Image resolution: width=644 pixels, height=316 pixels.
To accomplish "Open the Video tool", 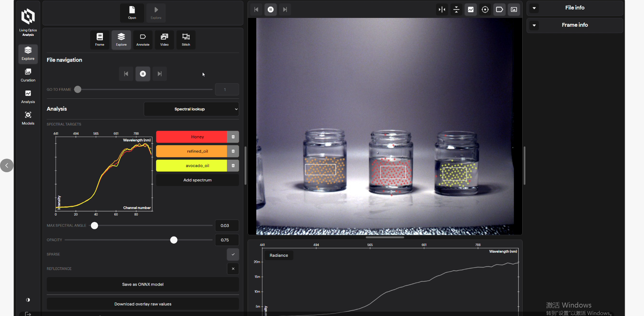I will tap(164, 40).
